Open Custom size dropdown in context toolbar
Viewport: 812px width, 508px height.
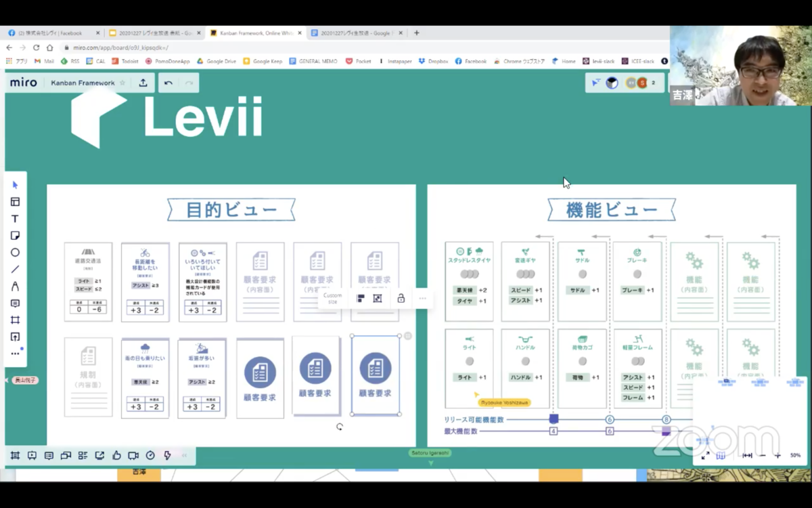click(x=332, y=298)
